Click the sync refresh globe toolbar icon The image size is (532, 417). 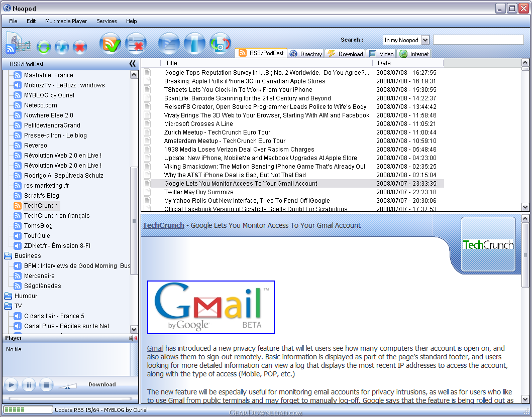tap(220, 43)
